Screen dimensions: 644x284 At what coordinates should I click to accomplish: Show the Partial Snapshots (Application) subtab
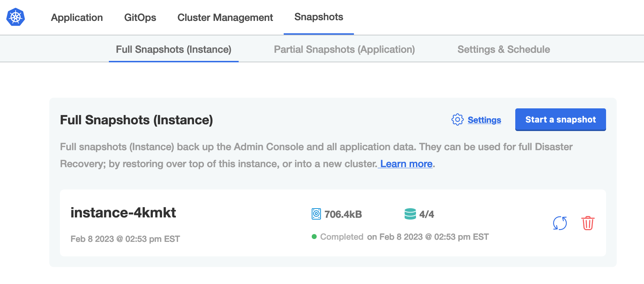pyautogui.click(x=344, y=49)
